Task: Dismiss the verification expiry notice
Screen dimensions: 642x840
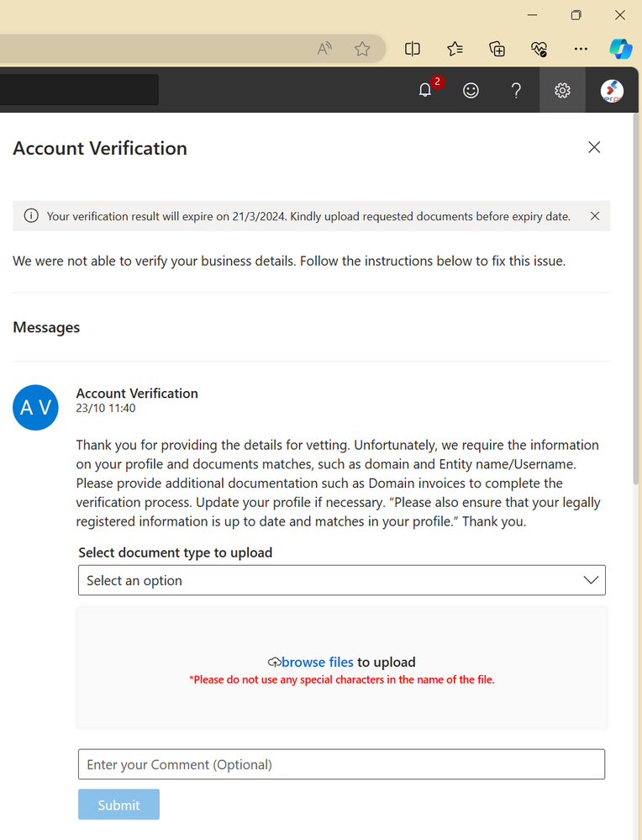Action: (x=595, y=216)
